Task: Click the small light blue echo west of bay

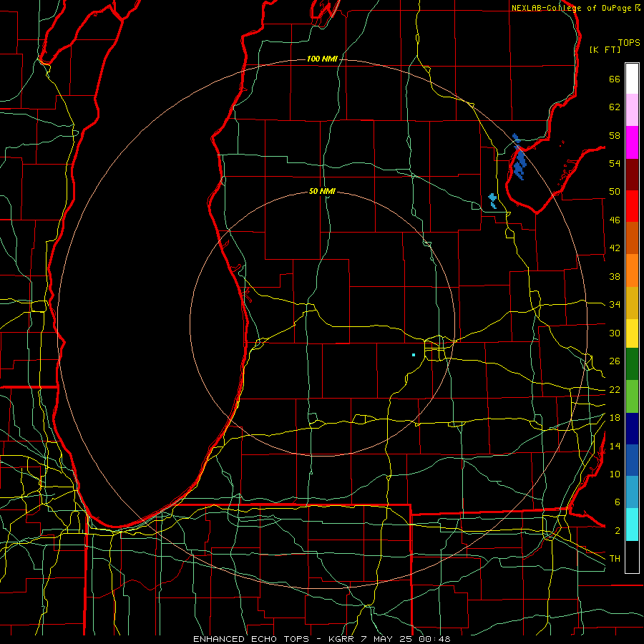Action: [492, 201]
